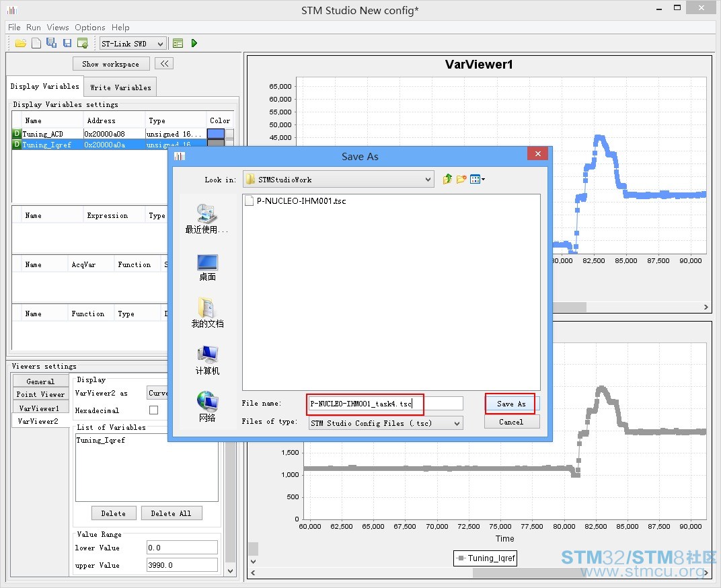Toggle the Hexadecimal checkbox
The width and height of the screenshot is (721, 588).
coord(153,410)
